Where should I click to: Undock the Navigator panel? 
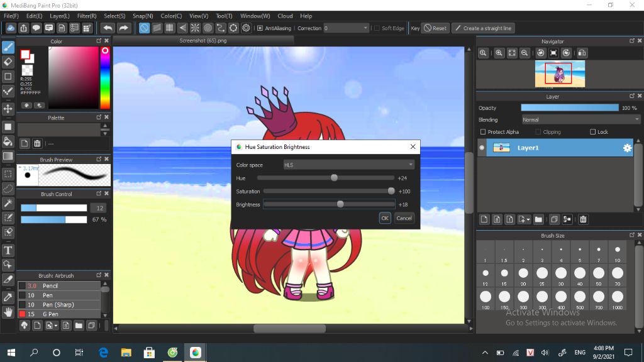pos(631,41)
